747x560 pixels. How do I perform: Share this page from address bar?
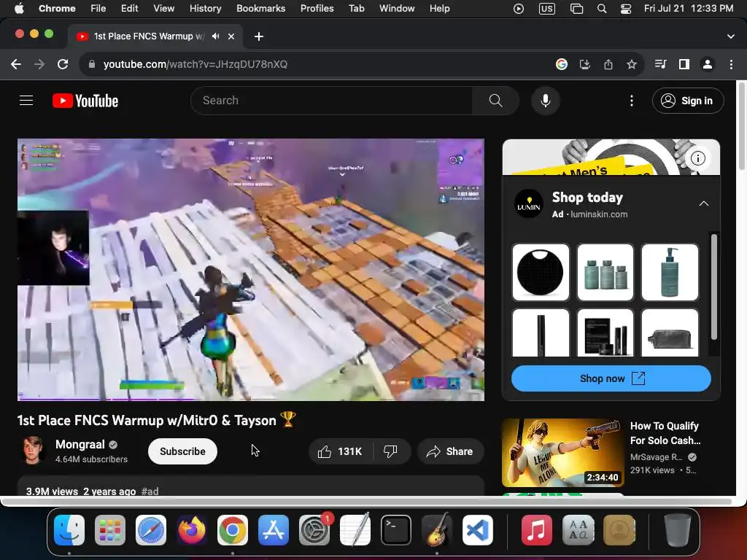pyautogui.click(x=608, y=64)
